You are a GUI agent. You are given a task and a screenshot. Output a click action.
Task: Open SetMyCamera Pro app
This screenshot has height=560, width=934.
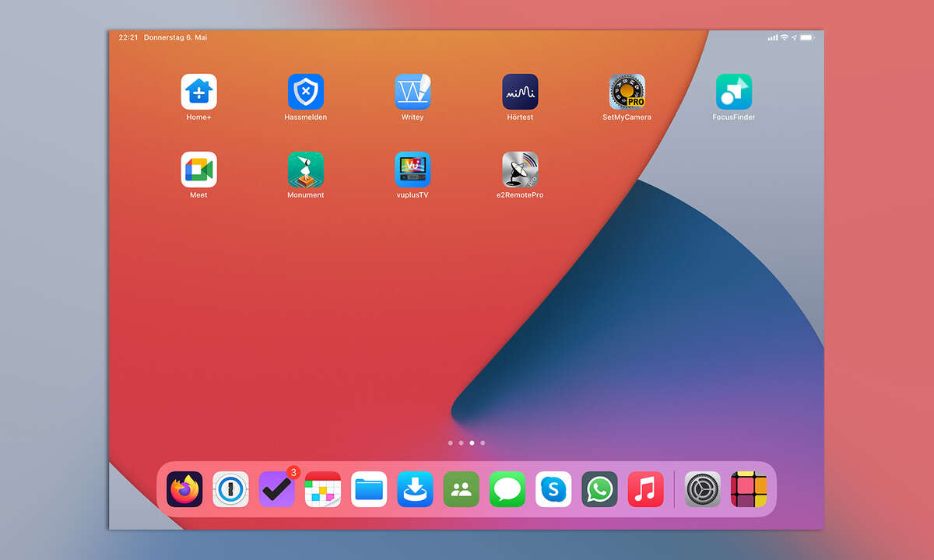pos(627,92)
